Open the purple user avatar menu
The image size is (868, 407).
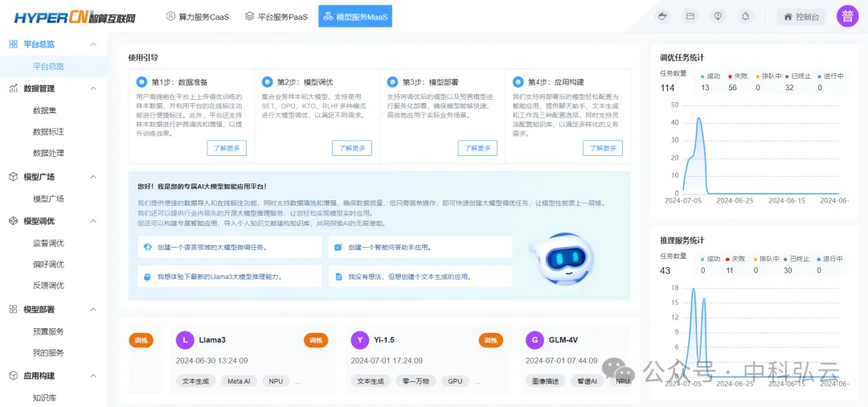tap(847, 16)
